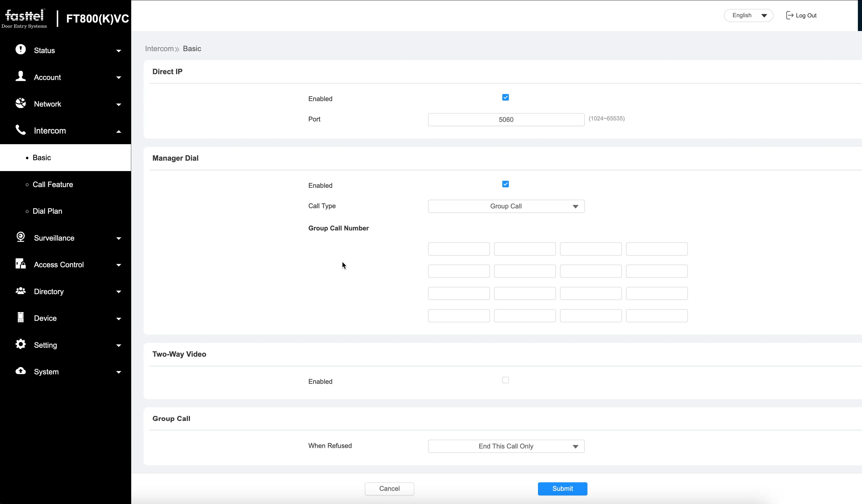Expand the System menu arrow

119,372
